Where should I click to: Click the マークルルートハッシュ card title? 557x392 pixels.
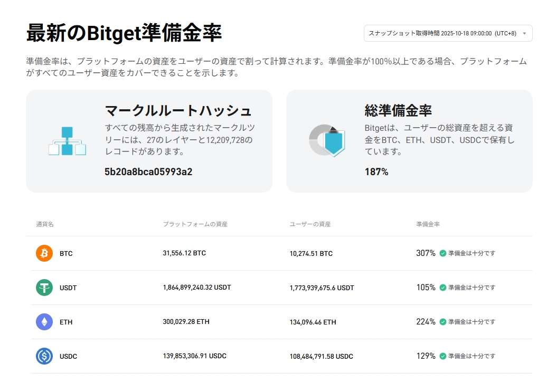pyautogui.click(x=178, y=110)
